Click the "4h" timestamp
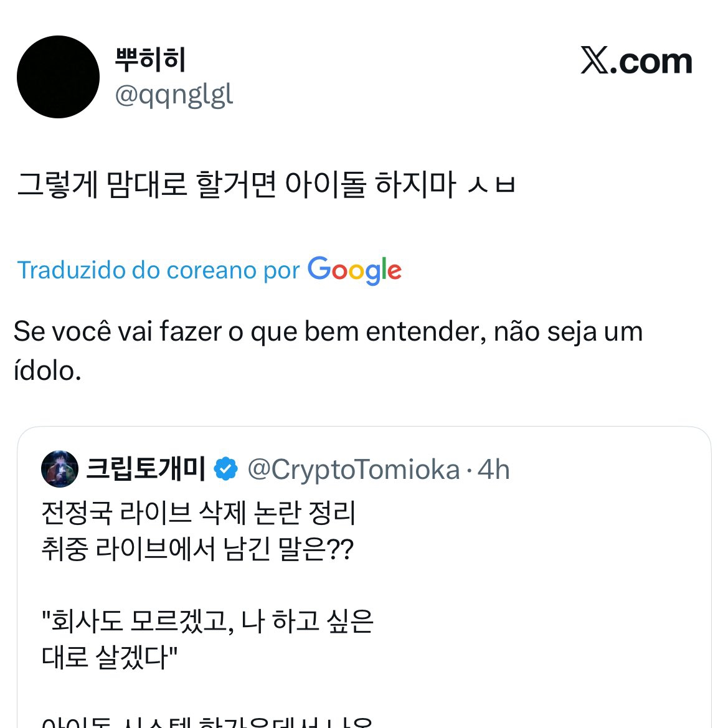Screen dimensions: 728x728 point(494,470)
